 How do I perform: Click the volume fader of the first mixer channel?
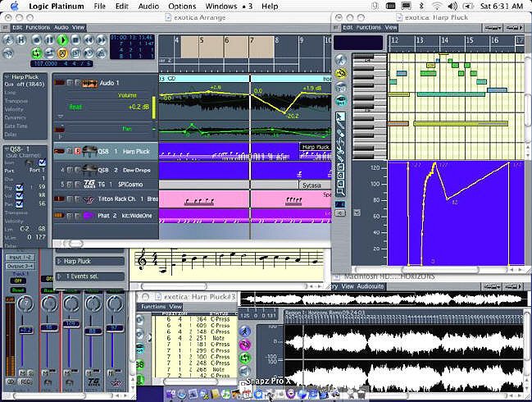[x=25, y=330]
